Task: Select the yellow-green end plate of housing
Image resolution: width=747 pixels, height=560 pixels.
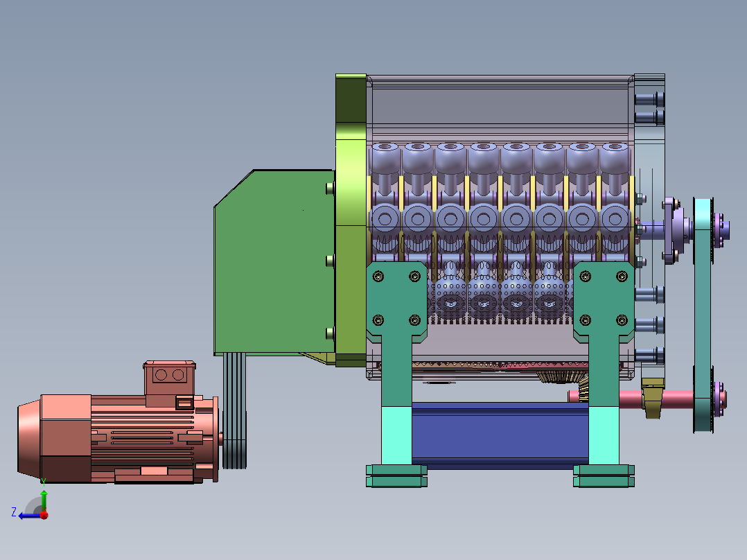Action: click(x=351, y=220)
